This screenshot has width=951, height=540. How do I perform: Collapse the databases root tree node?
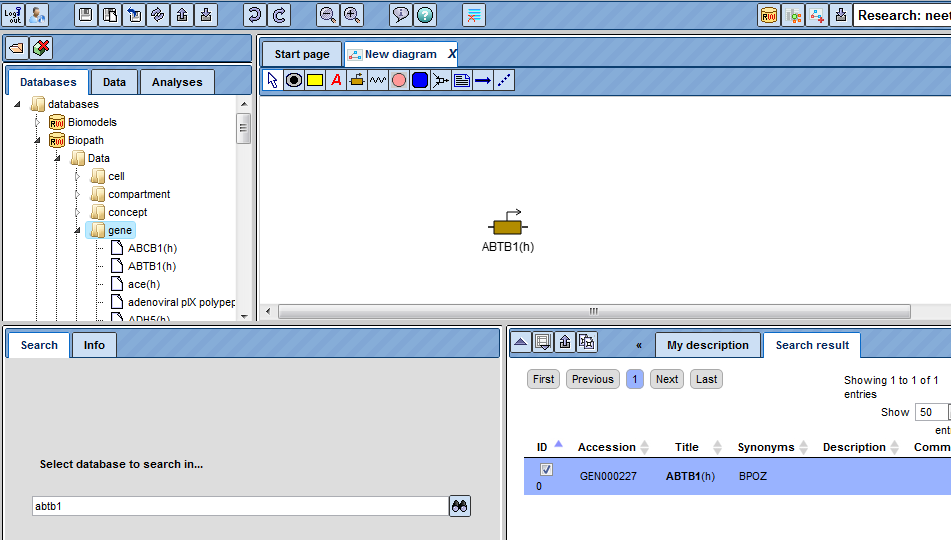tap(18, 104)
